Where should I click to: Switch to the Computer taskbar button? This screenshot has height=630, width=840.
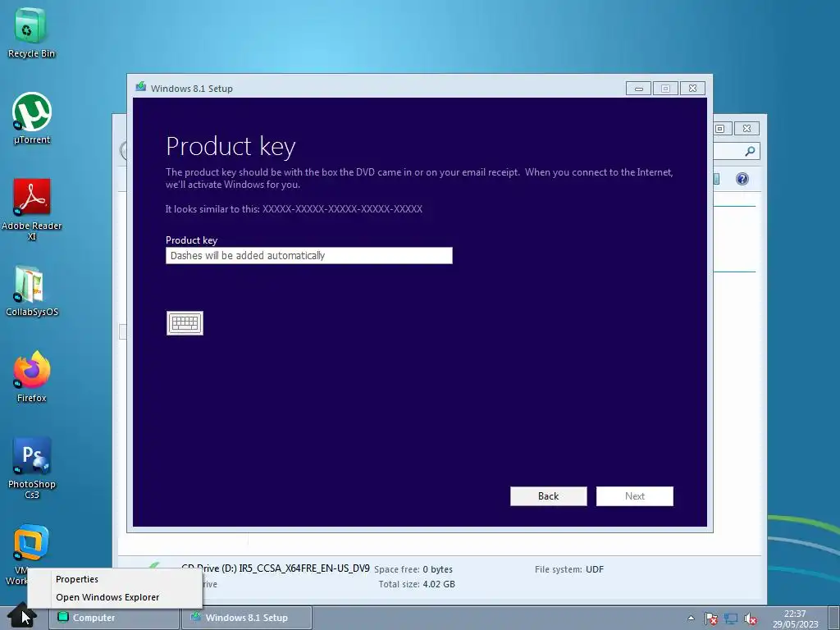pyautogui.click(x=114, y=618)
